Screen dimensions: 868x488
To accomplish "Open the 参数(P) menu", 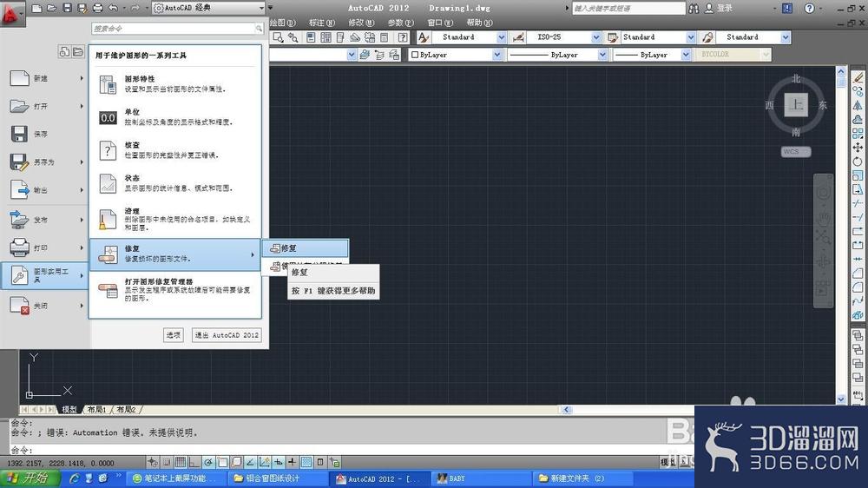I will (x=401, y=23).
